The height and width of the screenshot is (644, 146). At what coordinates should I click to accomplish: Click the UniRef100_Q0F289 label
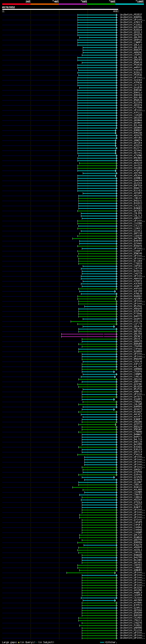pyautogui.click(x=131, y=291)
